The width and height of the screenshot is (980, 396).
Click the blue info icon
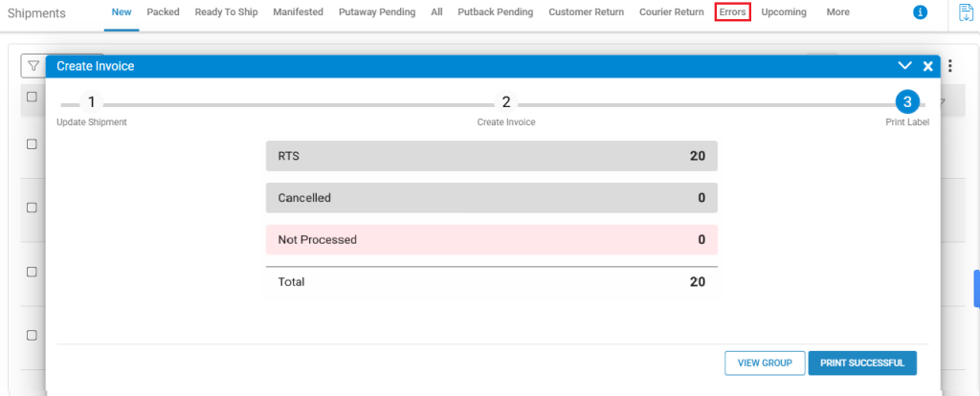(x=920, y=12)
